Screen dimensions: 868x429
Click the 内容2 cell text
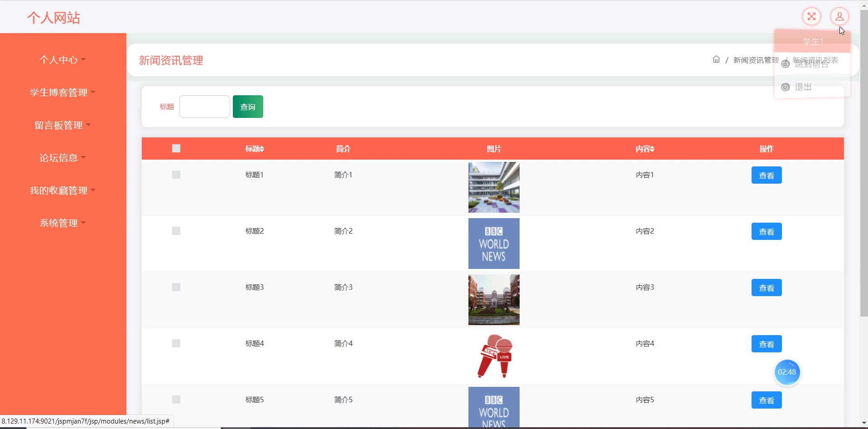[645, 231]
